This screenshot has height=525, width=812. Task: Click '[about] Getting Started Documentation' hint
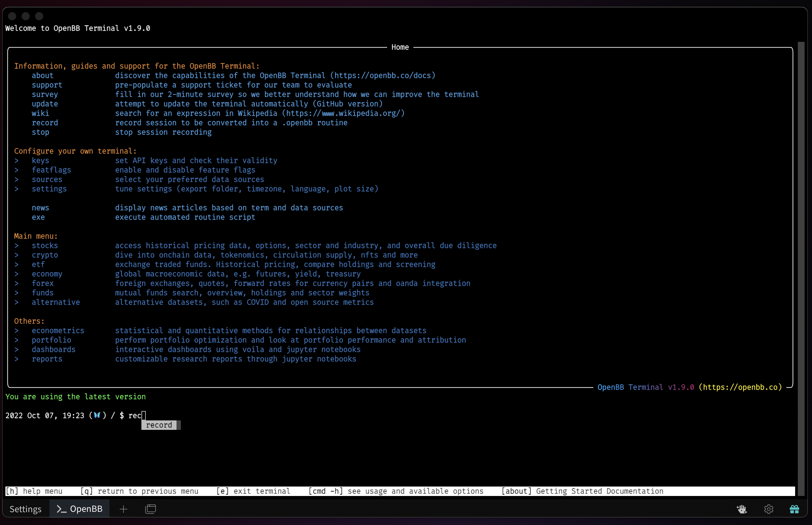tap(582, 491)
